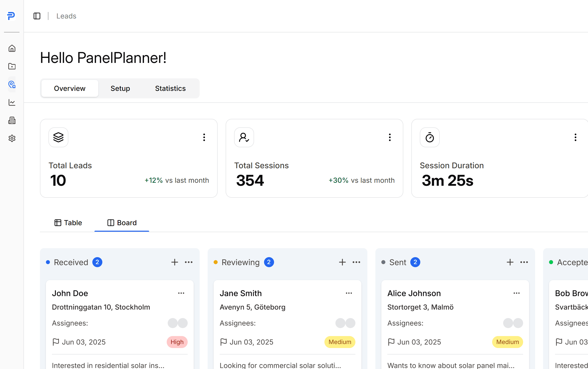
Task: Select the Board view tab
Action: [x=122, y=223]
